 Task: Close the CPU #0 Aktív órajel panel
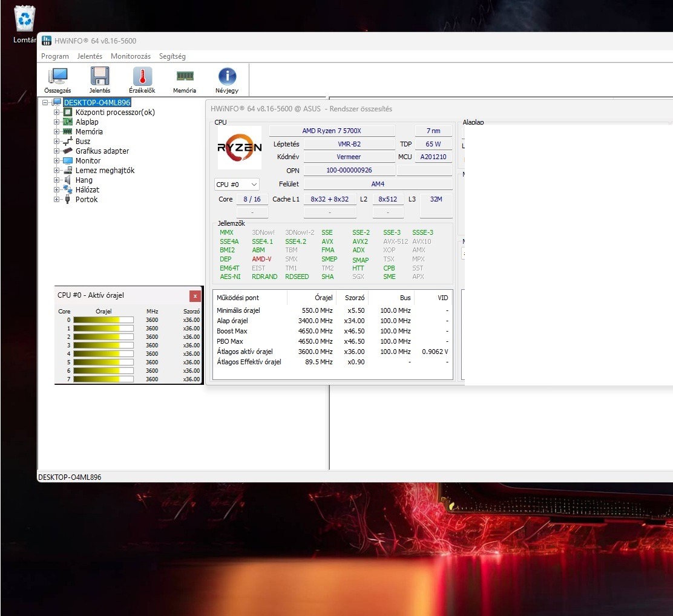(x=195, y=296)
